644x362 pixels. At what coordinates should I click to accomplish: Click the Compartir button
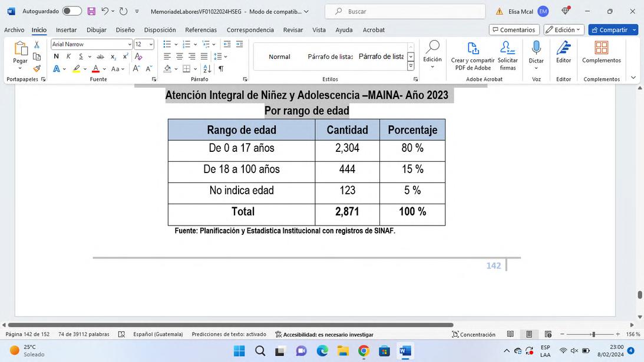click(609, 29)
